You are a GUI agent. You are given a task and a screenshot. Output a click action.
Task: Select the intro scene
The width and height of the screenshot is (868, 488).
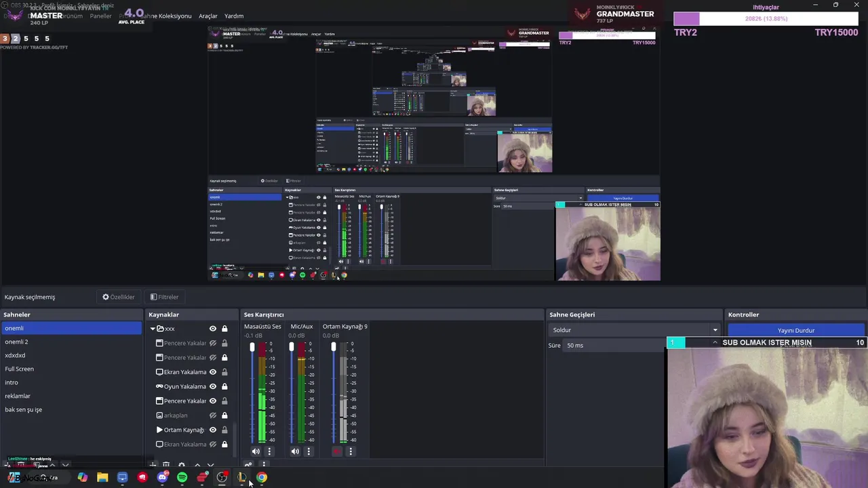[x=71, y=382]
